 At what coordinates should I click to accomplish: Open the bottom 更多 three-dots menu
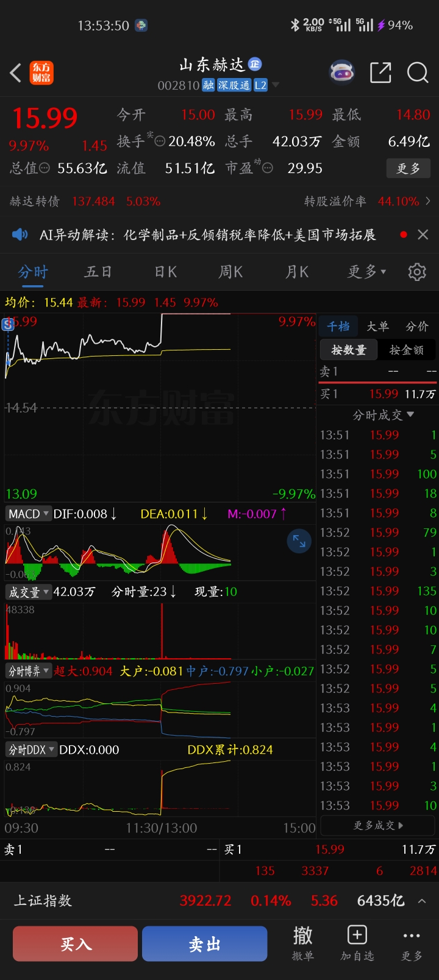pyautogui.click(x=412, y=943)
